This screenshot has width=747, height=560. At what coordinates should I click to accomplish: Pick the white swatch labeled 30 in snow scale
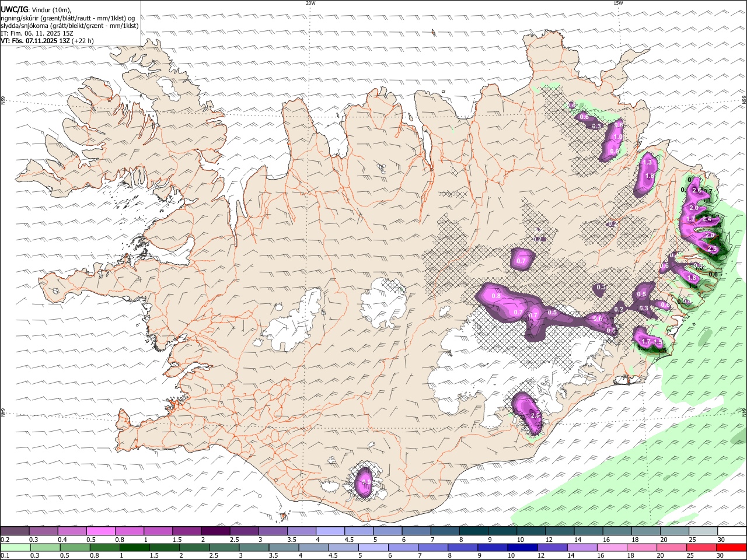point(732,531)
